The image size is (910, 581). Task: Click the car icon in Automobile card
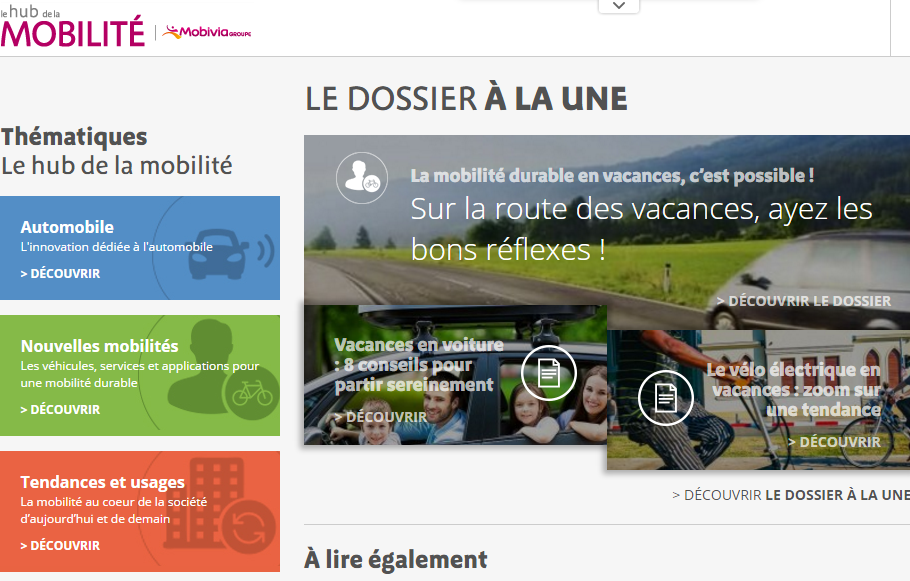tap(232, 254)
